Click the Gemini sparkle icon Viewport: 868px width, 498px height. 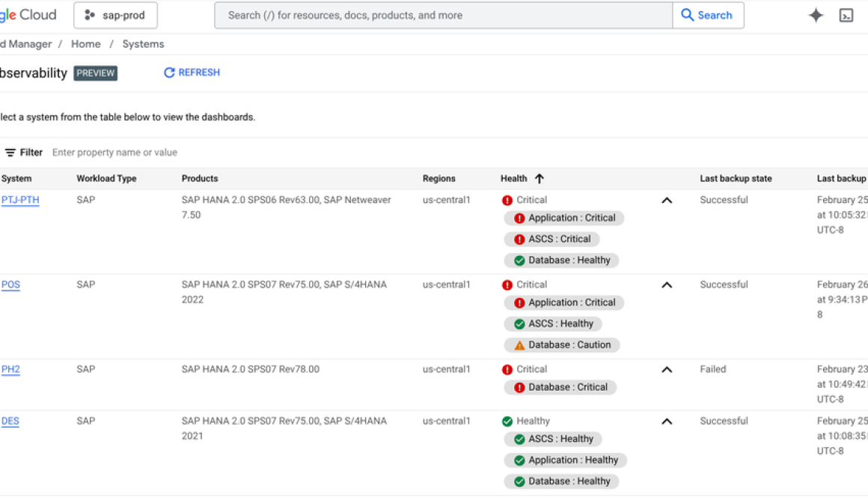pyautogui.click(x=816, y=14)
